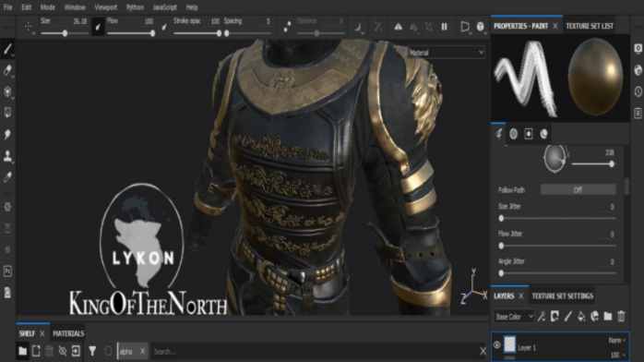Hide Layer 1 using the eye icon
Screen dimensions: 644x362
[x=496, y=345]
